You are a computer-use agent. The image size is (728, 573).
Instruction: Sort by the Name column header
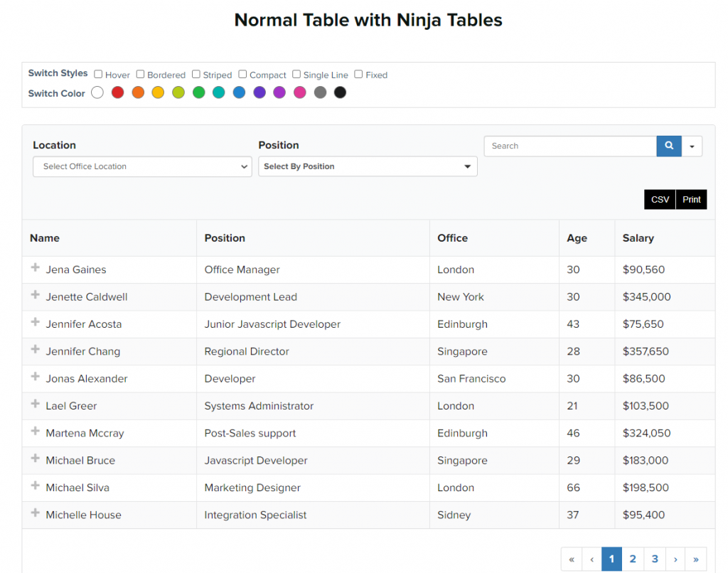pyautogui.click(x=109, y=237)
